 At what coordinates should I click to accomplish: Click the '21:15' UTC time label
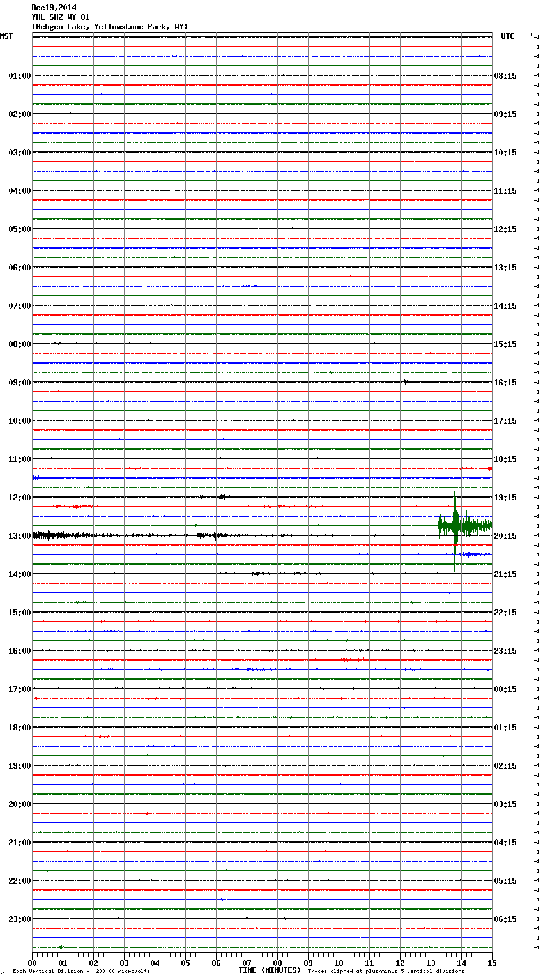505,574
